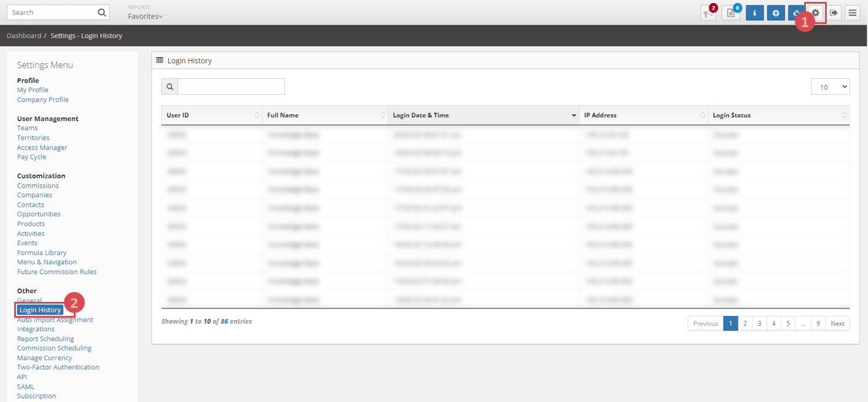Open the announcements megaphone icon

(x=708, y=13)
